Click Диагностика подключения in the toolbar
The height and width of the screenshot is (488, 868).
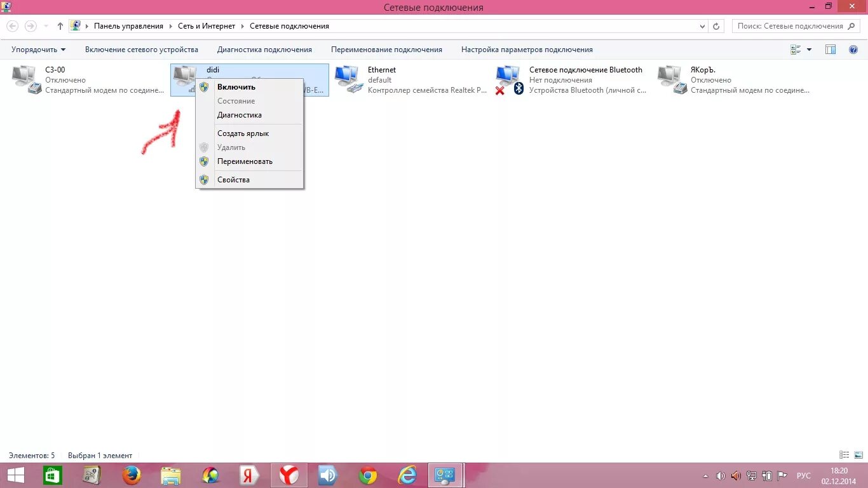click(x=264, y=50)
